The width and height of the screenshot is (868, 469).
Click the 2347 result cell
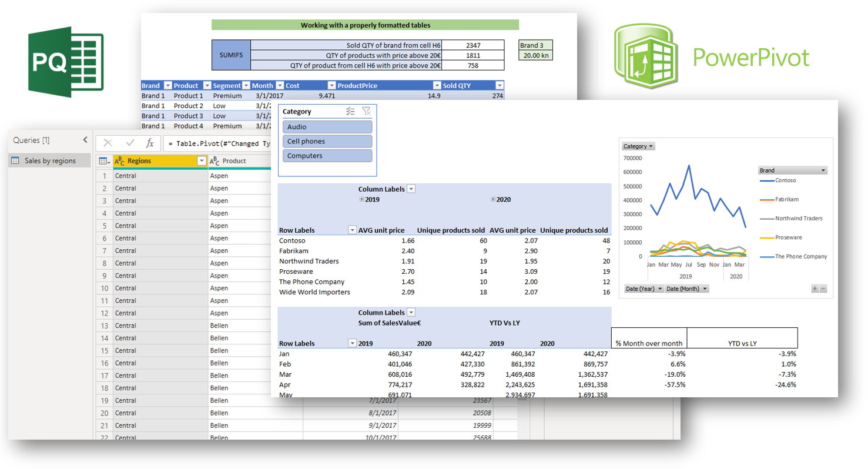point(473,45)
